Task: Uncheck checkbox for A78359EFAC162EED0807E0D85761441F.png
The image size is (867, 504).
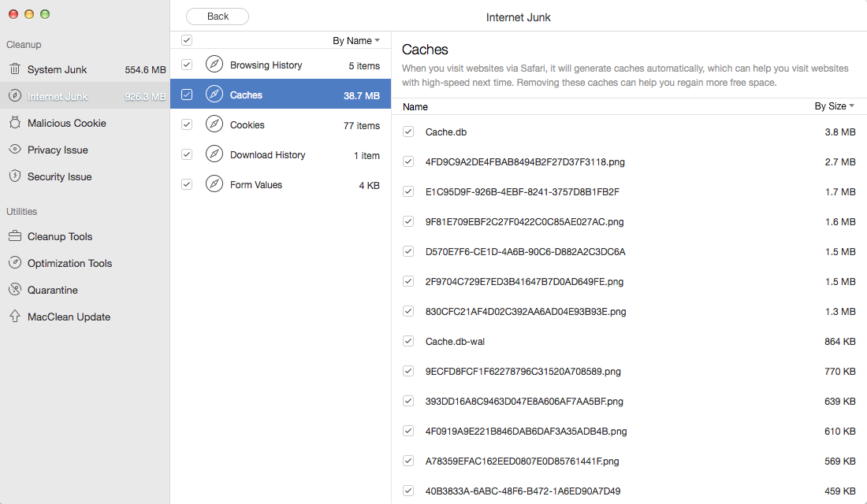Action: tap(408, 461)
